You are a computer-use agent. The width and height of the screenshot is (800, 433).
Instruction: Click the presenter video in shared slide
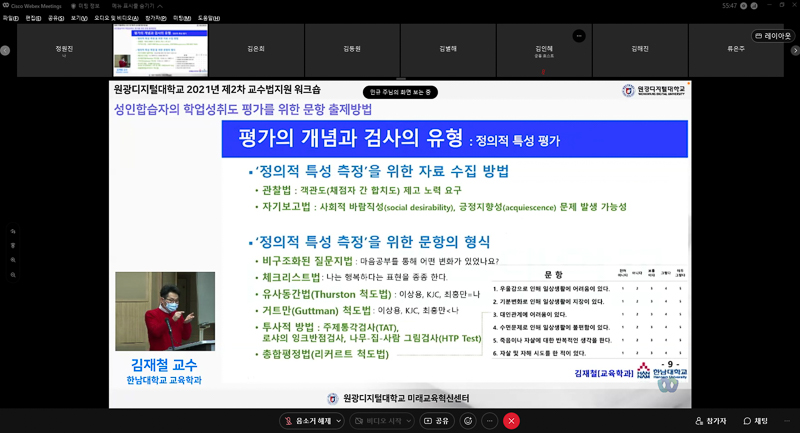pyautogui.click(x=165, y=311)
